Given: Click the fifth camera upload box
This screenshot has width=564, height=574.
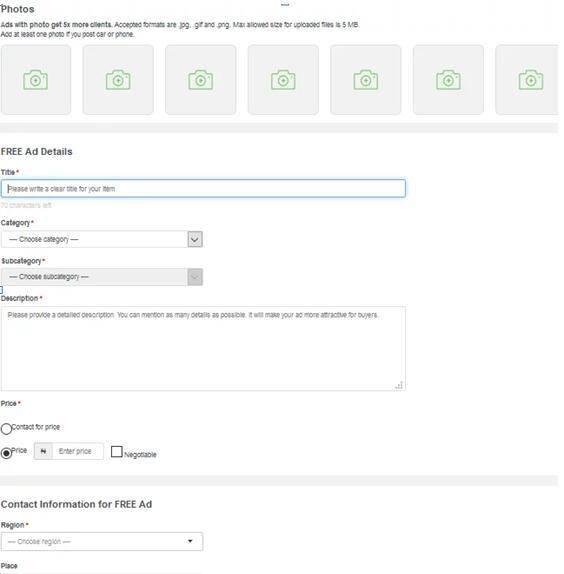Looking at the screenshot, I should 366,80.
